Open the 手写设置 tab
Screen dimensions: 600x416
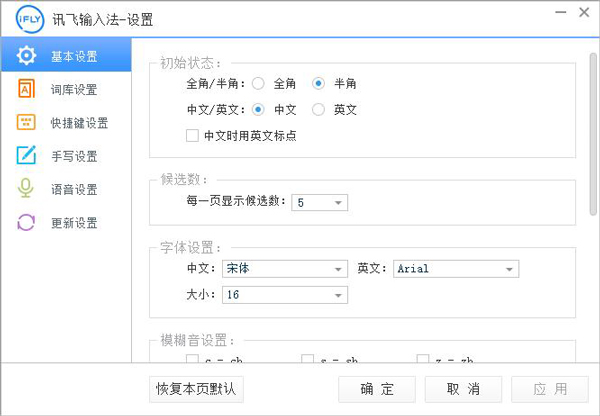click(66, 155)
